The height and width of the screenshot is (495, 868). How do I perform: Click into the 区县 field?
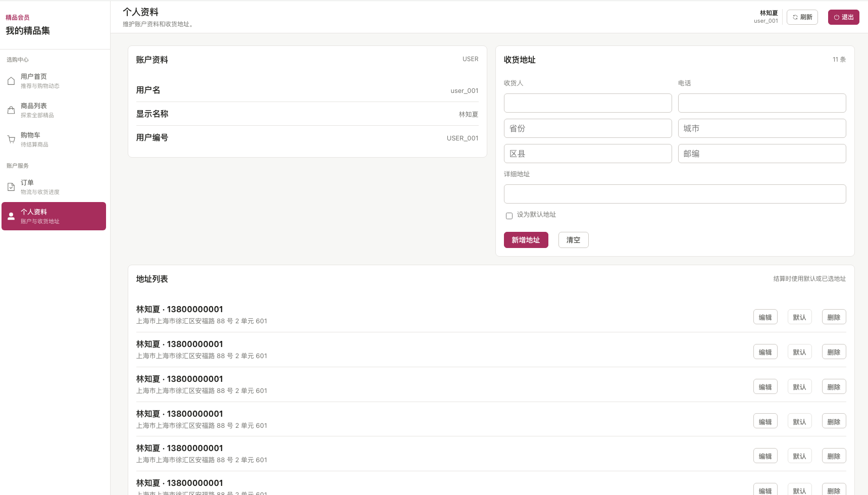coord(588,154)
